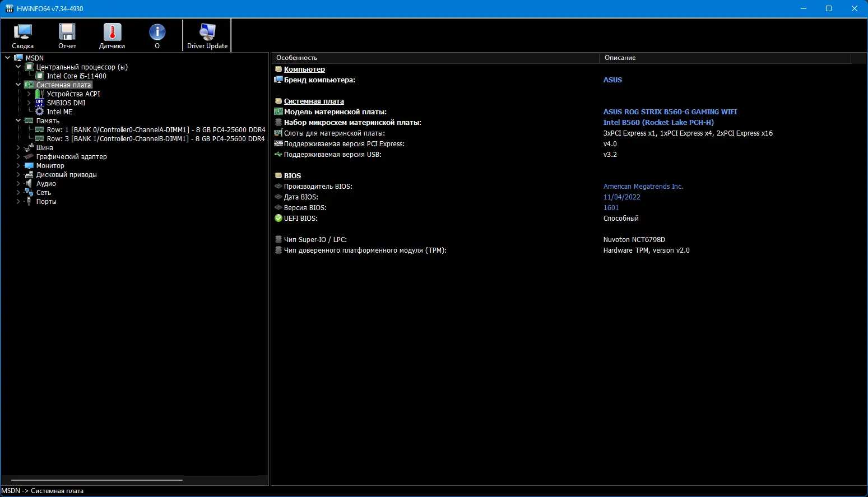Select the Системная плата tree item
The image size is (868, 497).
63,85
